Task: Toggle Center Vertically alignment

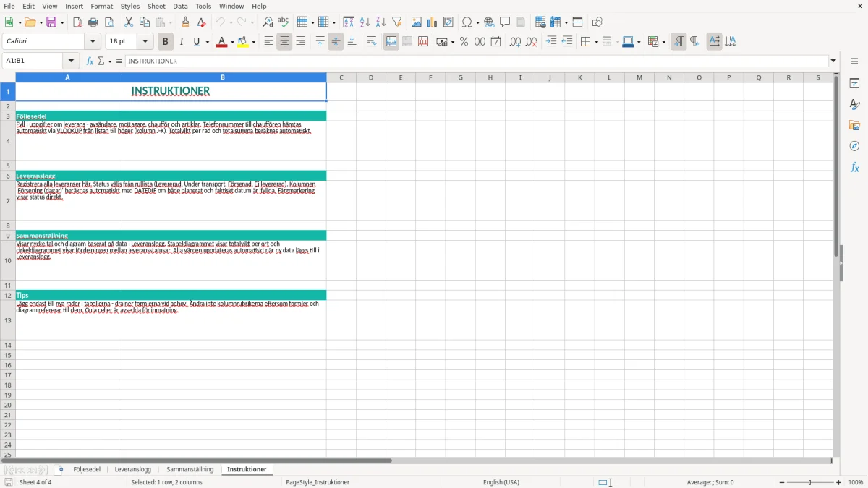Action: click(336, 42)
